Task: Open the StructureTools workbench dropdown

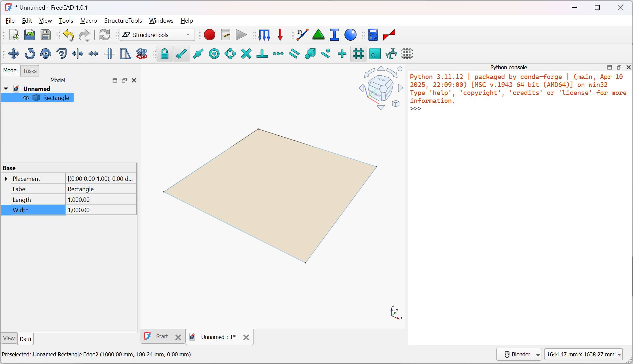Action: (157, 35)
